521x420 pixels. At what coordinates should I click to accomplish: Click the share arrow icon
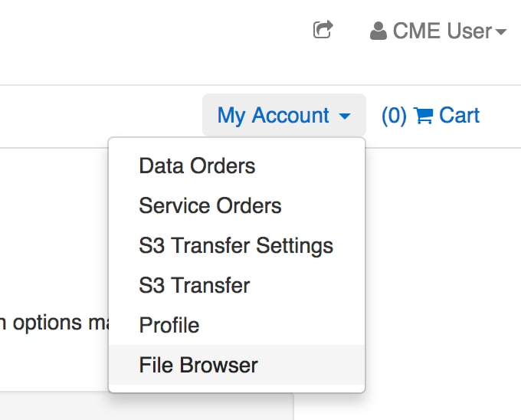(x=323, y=31)
